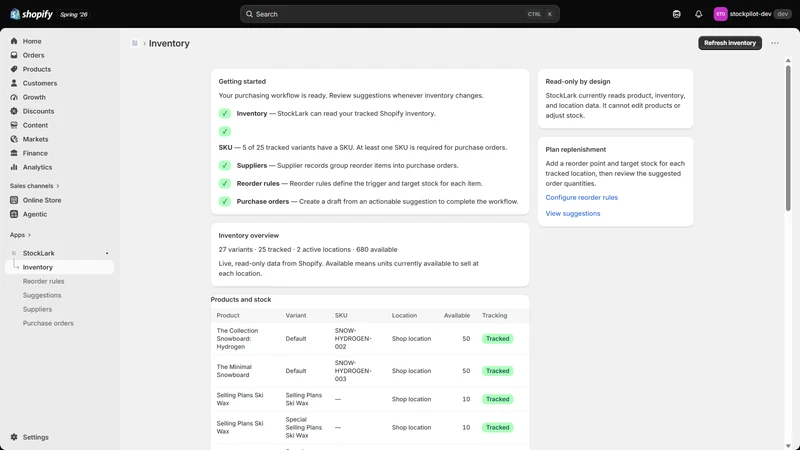
Task: Open the Sidekick assistant icon in top bar
Action: [x=677, y=14]
